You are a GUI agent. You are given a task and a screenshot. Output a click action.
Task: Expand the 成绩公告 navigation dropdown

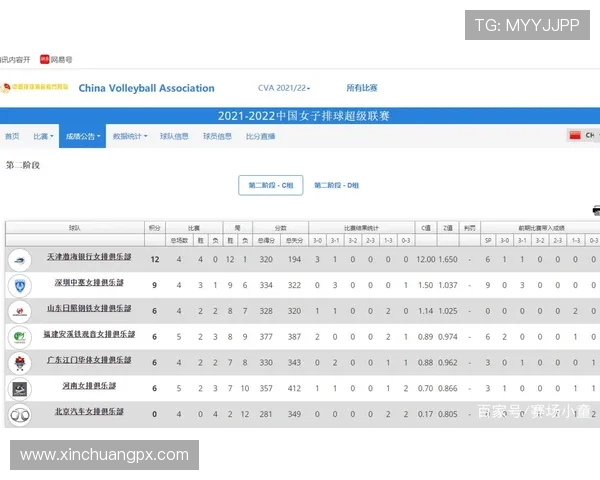pos(83,136)
